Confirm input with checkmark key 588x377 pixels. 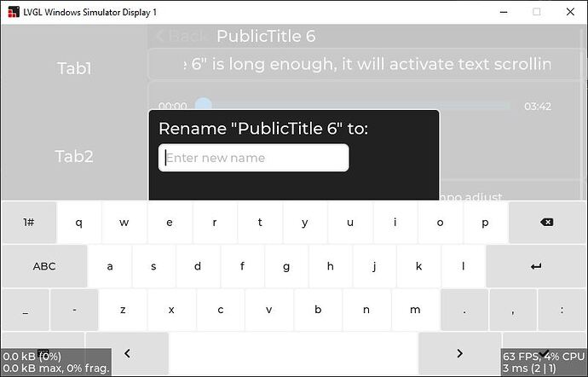click(544, 353)
